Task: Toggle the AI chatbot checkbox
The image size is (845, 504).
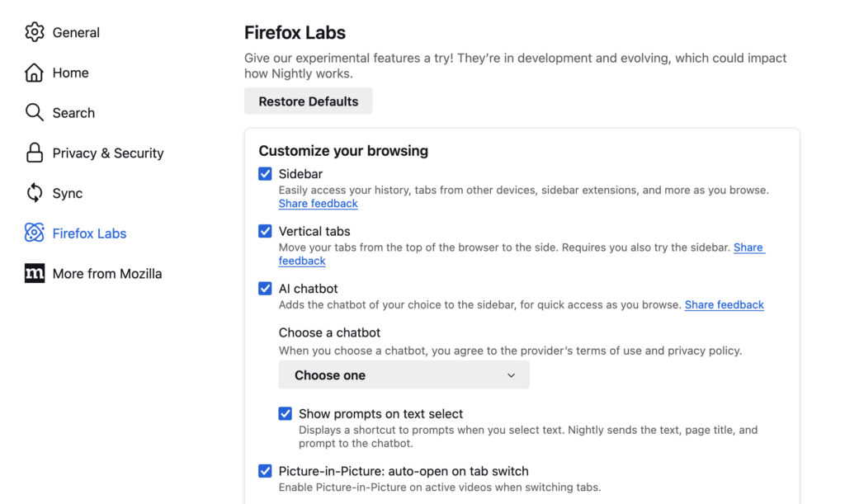Action: tap(265, 289)
